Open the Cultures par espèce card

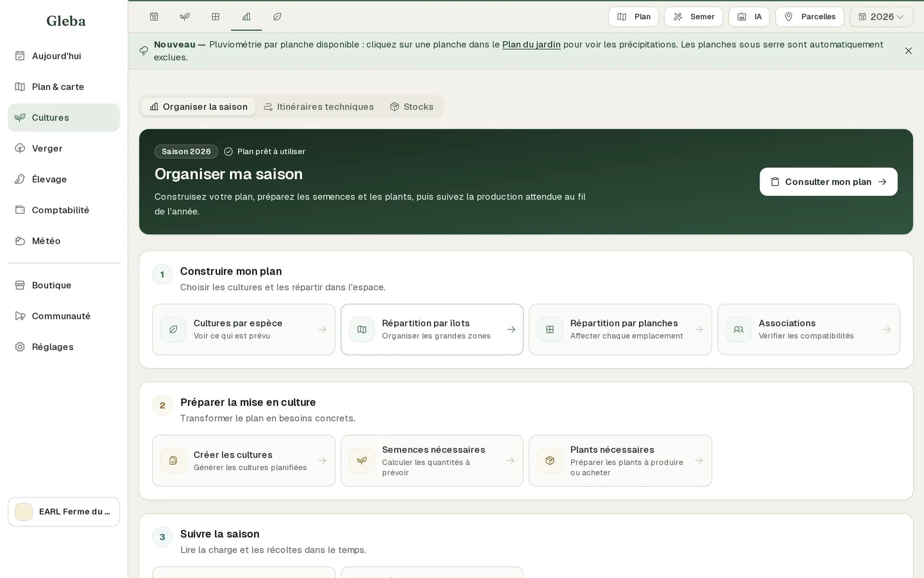tap(244, 329)
